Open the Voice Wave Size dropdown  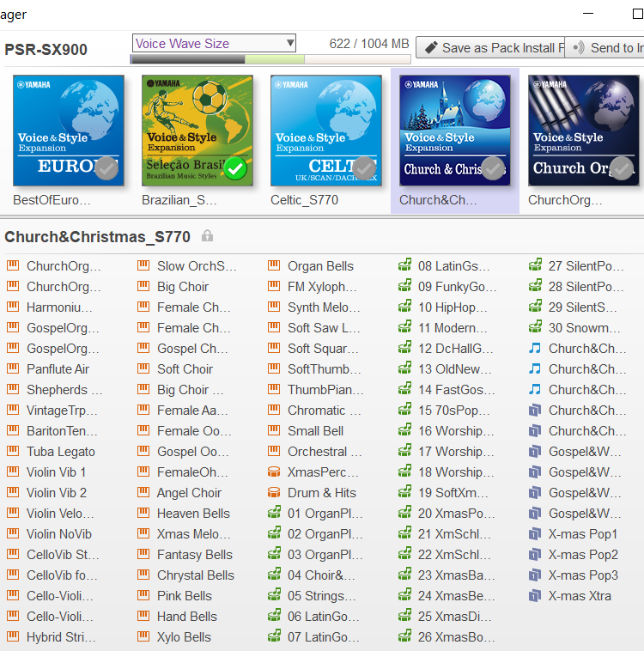[214, 43]
